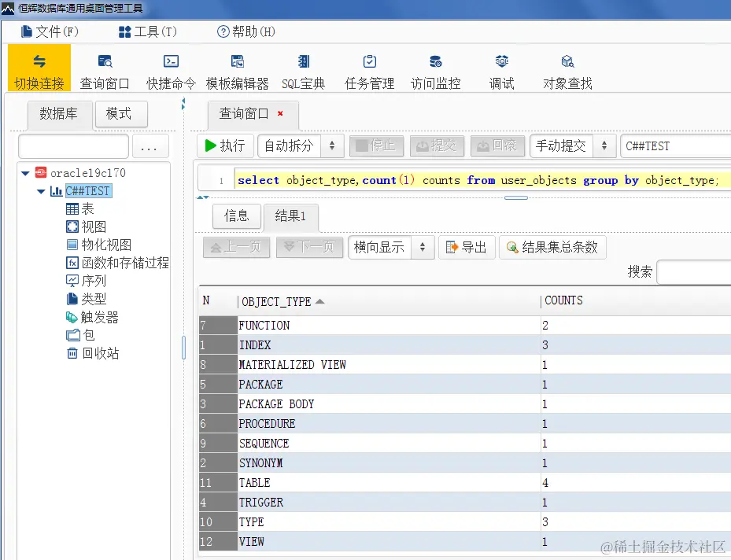The height and width of the screenshot is (560, 731).
Task: Open the 文件(F) menu
Action: pos(50,31)
